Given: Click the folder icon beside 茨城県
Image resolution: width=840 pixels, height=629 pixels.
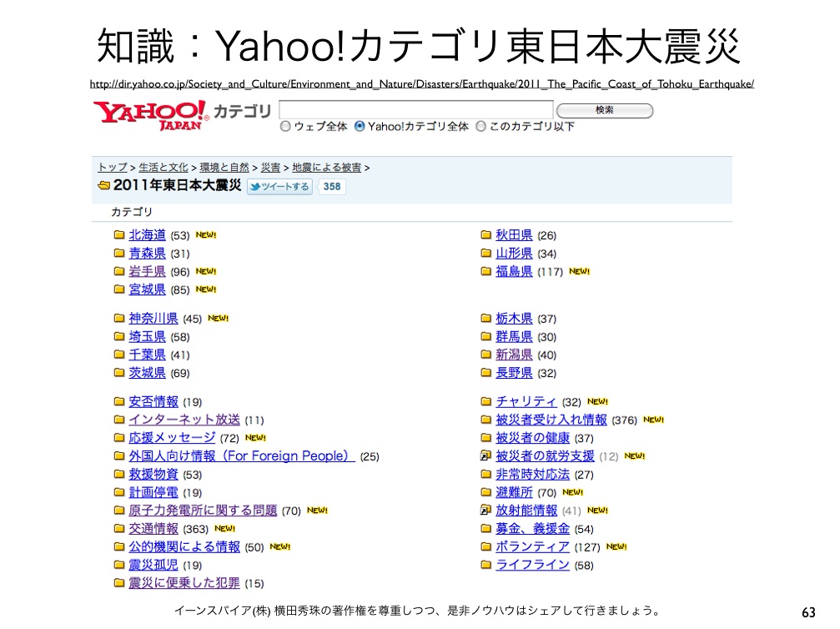Looking at the screenshot, I should point(119,372).
